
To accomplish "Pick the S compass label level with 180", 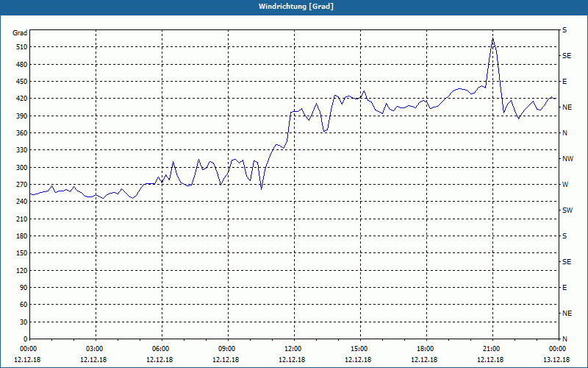I will tap(564, 236).
